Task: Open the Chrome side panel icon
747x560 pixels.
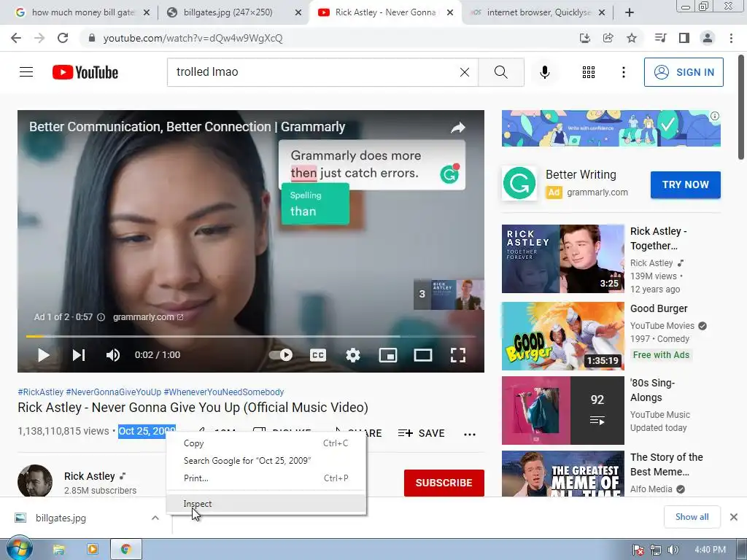Action: [x=684, y=38]
